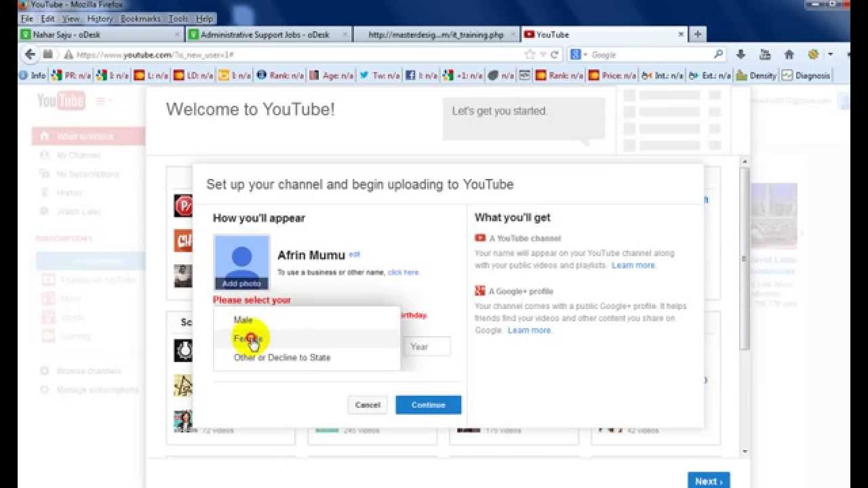868x488 pixels.
Task: Open Learn more about Google+ profile
Action: point(530,330)
